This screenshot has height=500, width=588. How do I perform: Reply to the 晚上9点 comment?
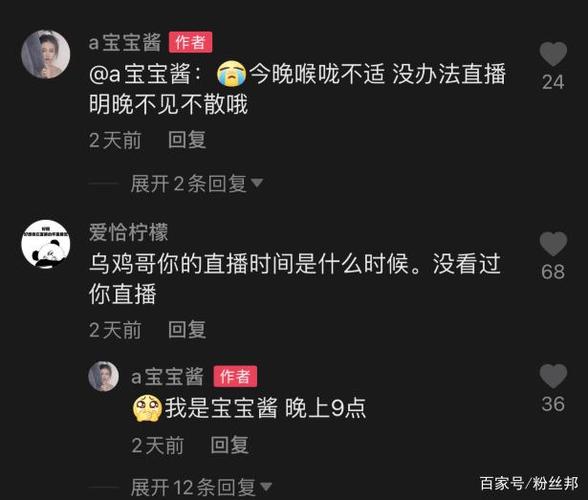pos(230,445)
